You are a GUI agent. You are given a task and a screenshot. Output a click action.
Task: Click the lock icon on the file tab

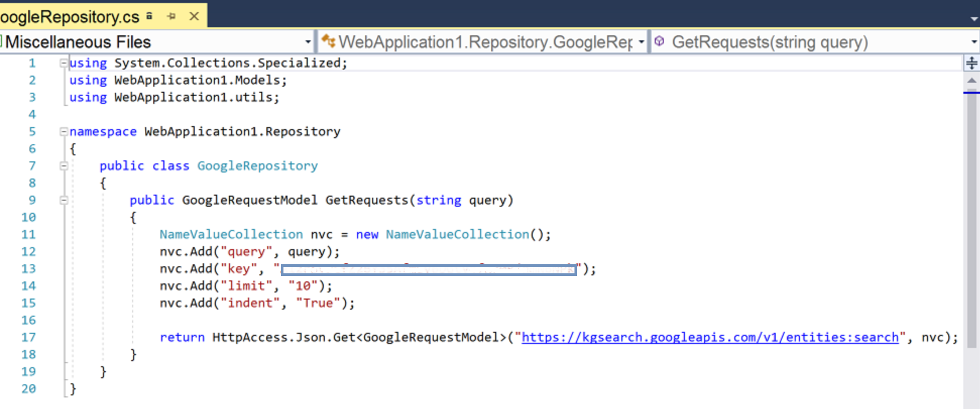tap(149, 16)
